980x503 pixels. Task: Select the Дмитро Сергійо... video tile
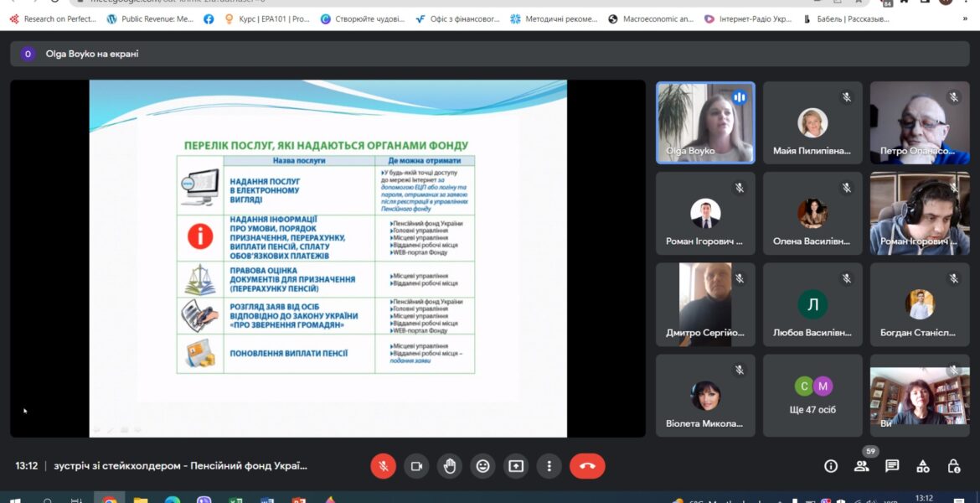pos(705,304)
